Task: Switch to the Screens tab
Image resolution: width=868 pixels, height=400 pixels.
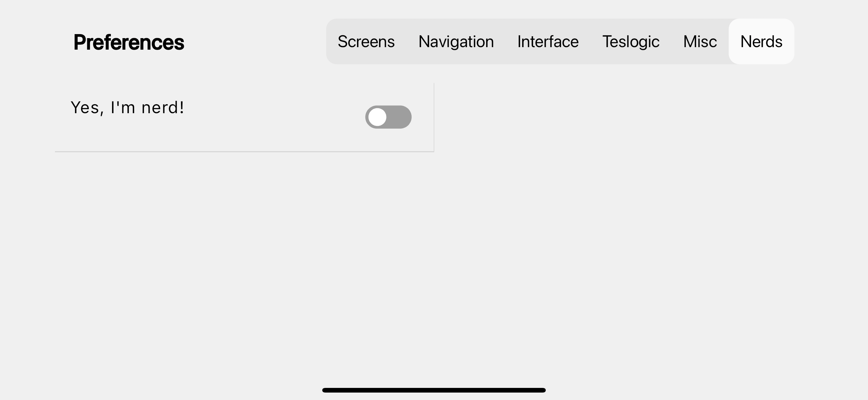Action: point(366,42)
